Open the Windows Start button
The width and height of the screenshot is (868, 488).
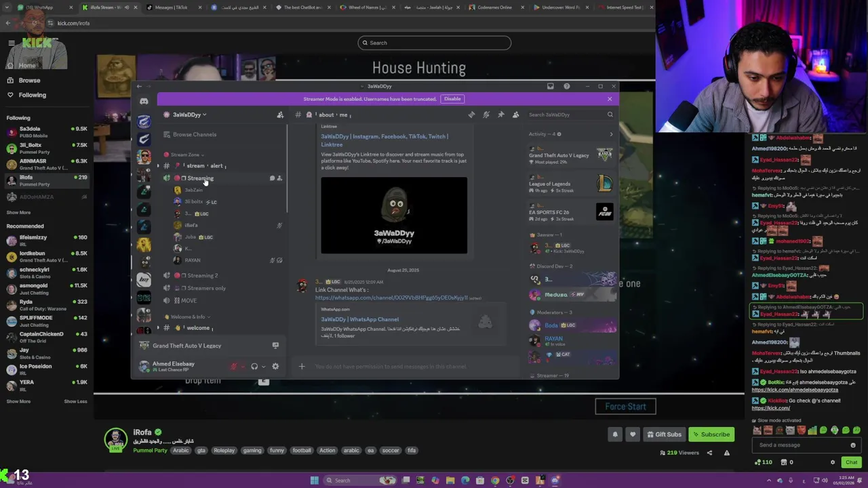pyautogui.click(x=314, y=481)
